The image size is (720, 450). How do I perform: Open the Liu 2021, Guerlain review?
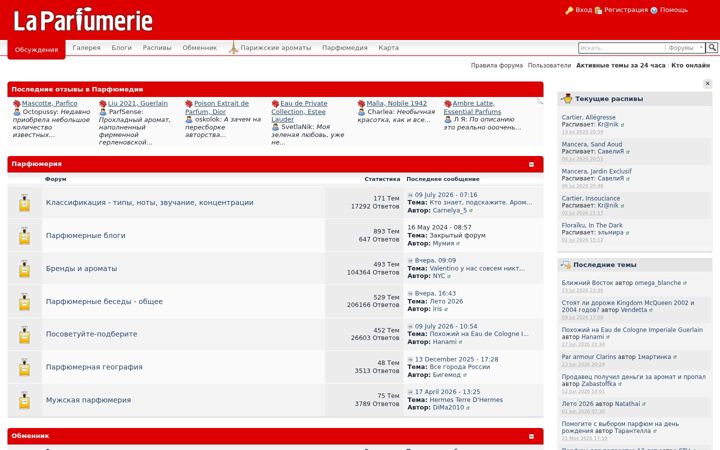138,103
